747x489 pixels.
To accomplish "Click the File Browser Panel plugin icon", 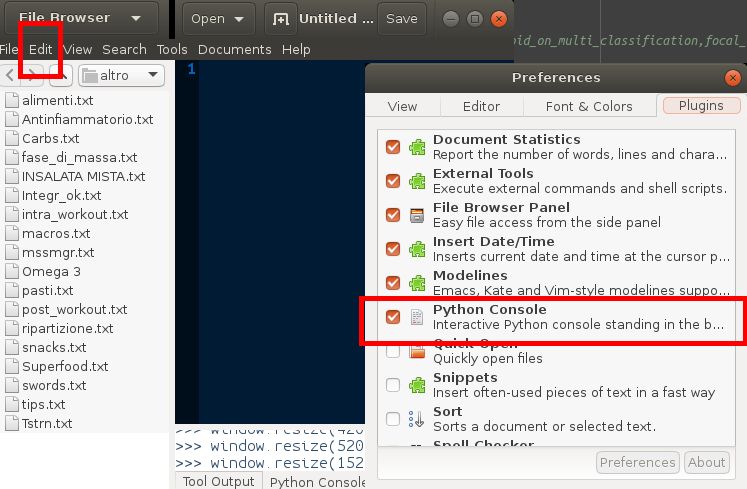I will 417,215.
